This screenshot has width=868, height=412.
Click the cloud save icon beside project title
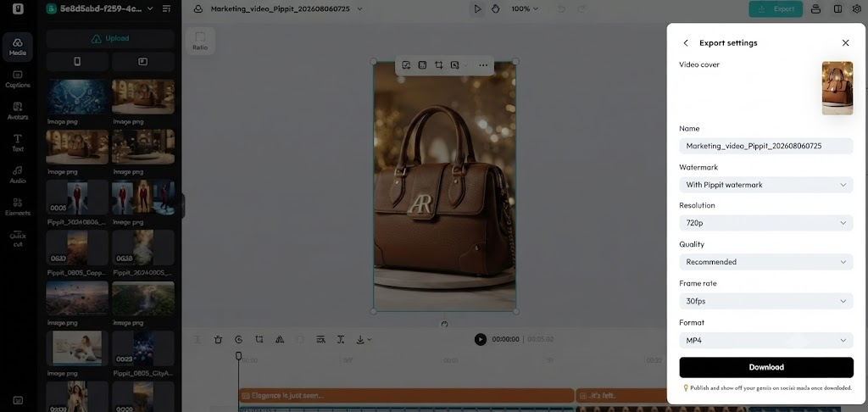pos(198,8)
